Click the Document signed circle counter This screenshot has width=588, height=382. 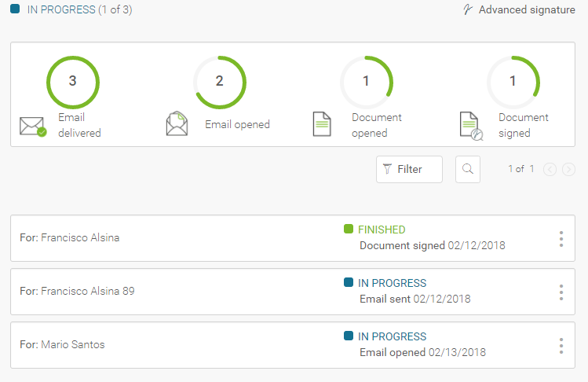point(513,83)
